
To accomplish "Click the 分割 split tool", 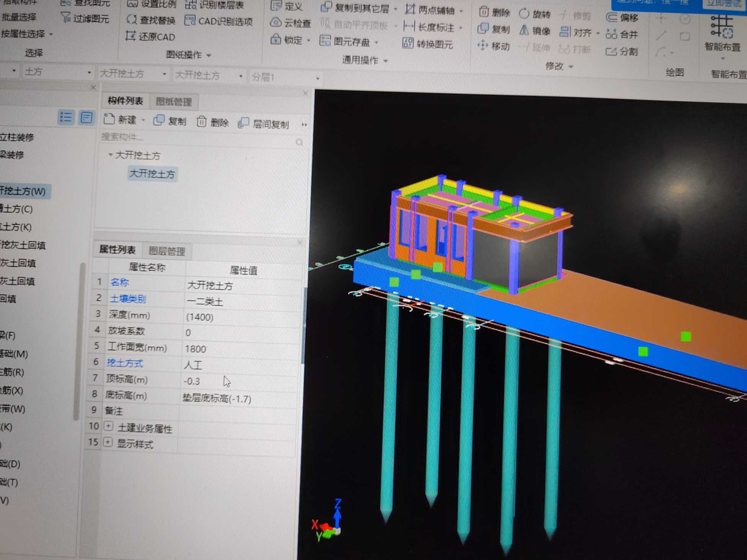I will 622,51.
